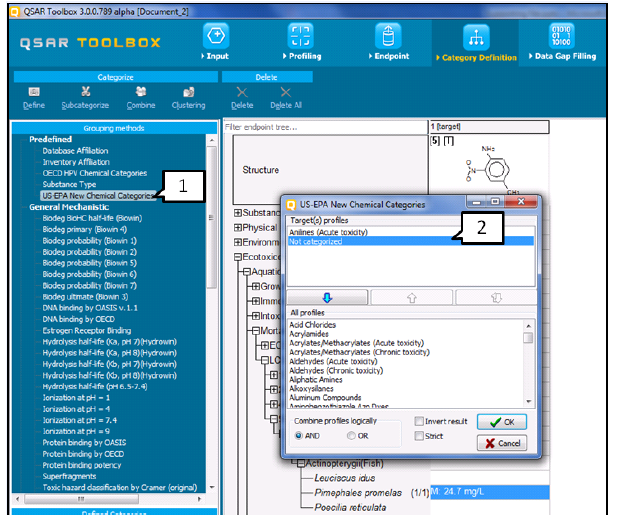Select Substance Type grouping method
Image resolution: width=621 pixels, height=516 pixels.
pos(69,184)
